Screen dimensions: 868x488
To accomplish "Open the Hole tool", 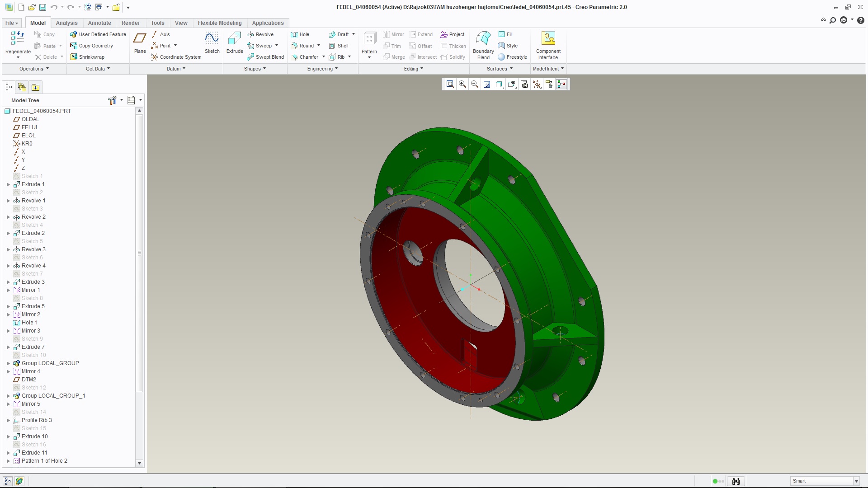I will 300,34.
